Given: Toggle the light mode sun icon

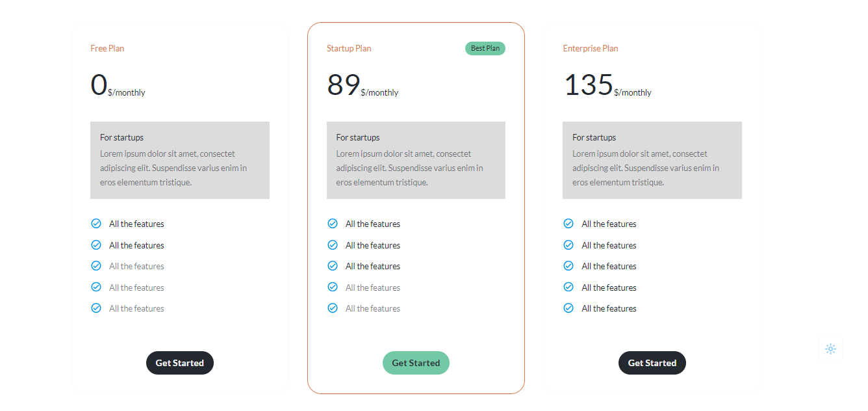Looking at the screenshot, I should pos(830,349).
